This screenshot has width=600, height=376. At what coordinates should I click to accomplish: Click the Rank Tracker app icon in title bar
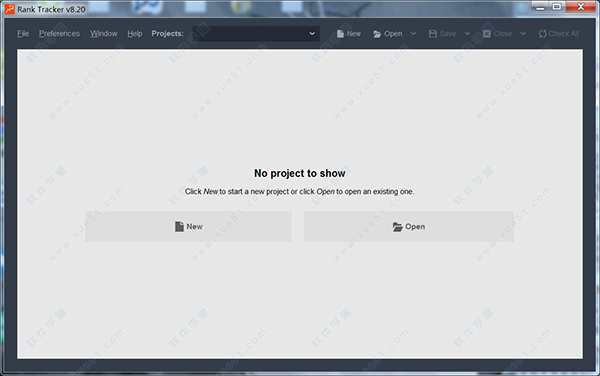pos(10,9)
